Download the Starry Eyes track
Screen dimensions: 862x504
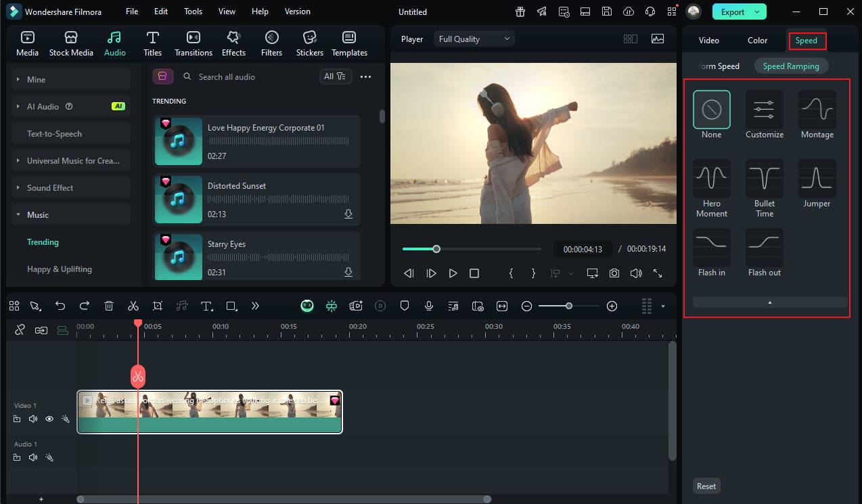348,272
